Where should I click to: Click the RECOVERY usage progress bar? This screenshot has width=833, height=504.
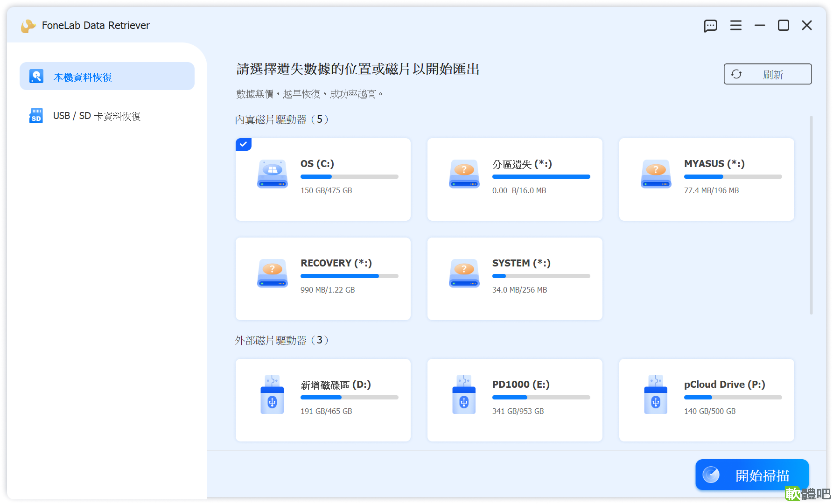coord(350,276)
